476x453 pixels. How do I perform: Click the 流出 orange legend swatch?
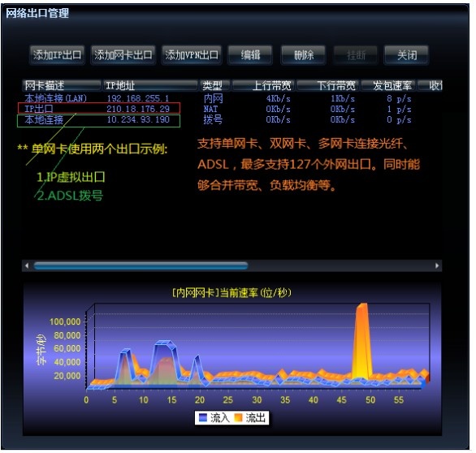(x=239, y=418)
